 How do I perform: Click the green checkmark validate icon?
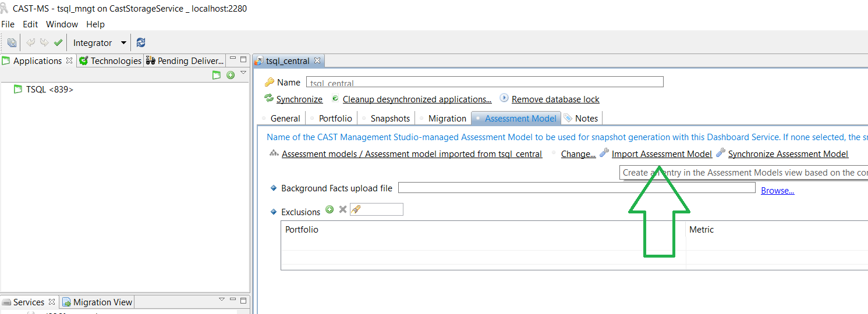point(58,42)
